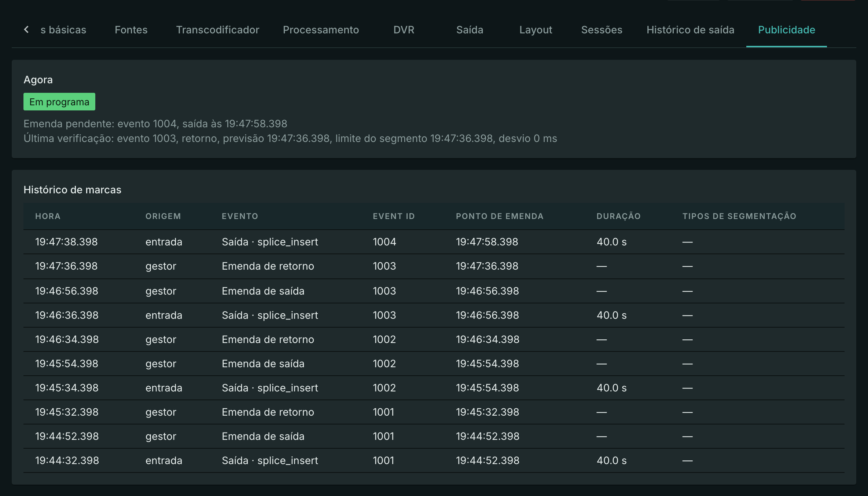Click event ID 1004 cell
Viewport: 868px width, 496px height.
pos(384,242)
